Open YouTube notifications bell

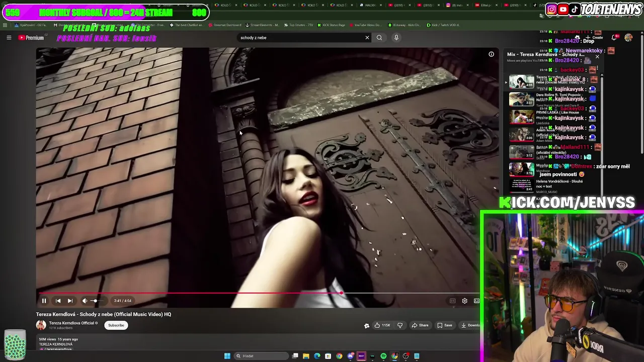614,38
